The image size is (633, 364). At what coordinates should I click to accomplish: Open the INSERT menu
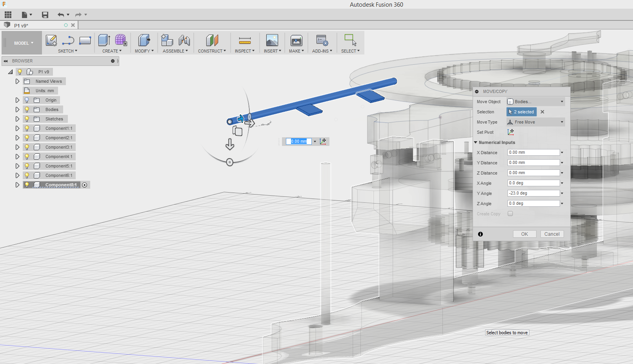pyautogui.click(x=272, y=51)
